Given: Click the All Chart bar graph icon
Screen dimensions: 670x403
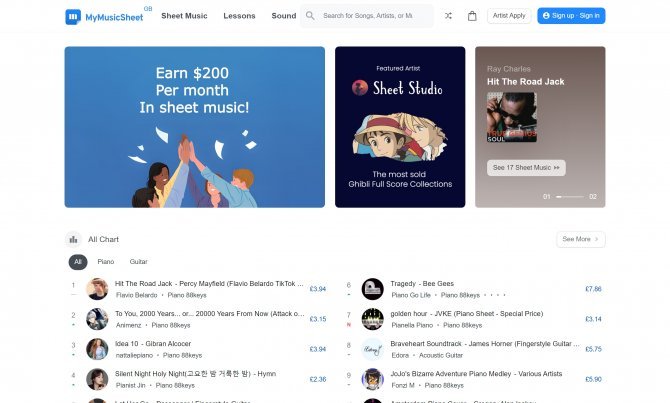Looking at the screenshot, I should (73, 239).
